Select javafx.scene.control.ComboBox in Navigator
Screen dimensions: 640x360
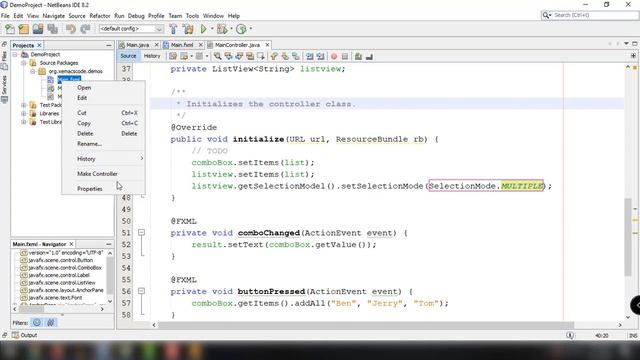coord(65,268)
